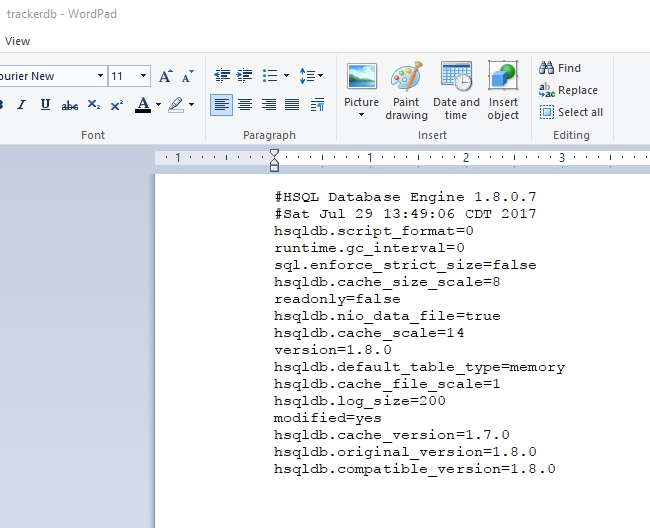Image resolution: width=650 pixels, height=528 pixels.
Task: Apply the font color A button
Action: tap(143, 105)
